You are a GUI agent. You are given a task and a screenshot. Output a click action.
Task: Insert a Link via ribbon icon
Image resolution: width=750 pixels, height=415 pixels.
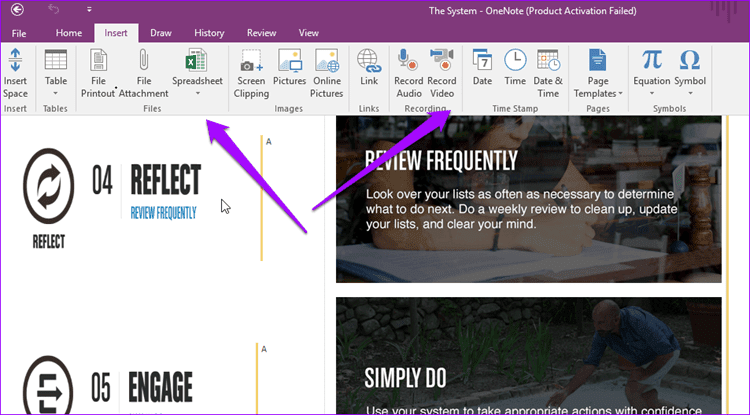pyautogui.click(x=369, y=60)
